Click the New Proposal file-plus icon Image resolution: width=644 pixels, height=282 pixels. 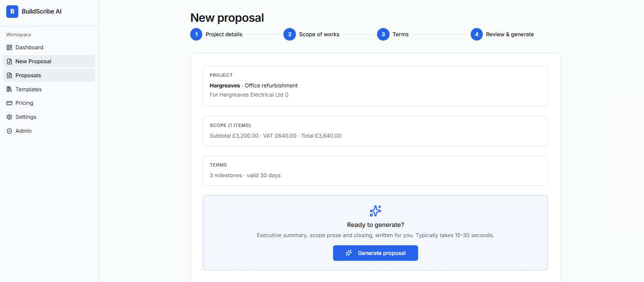[x=9, y=61]
